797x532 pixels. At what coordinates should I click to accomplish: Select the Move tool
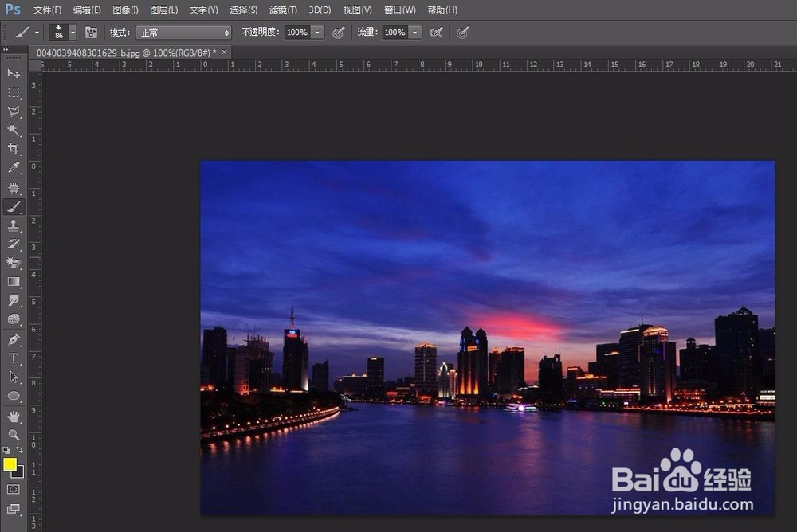[14, 74]
